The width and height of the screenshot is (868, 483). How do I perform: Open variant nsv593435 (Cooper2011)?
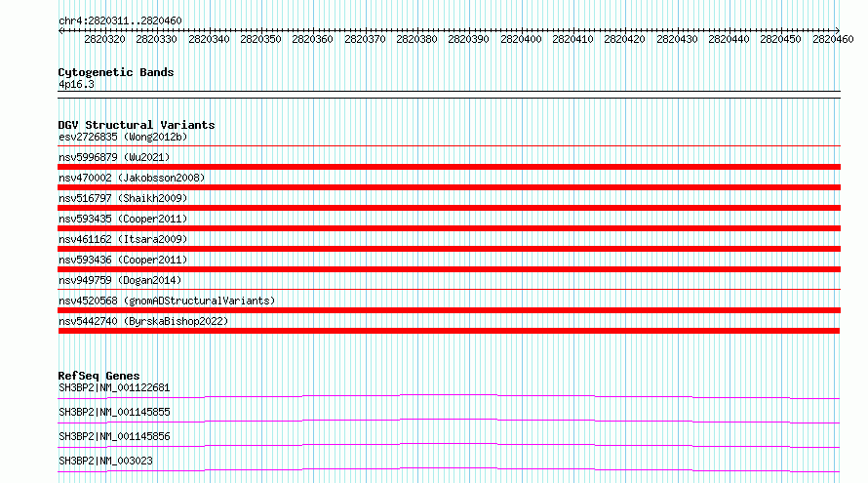coord(123,219)
